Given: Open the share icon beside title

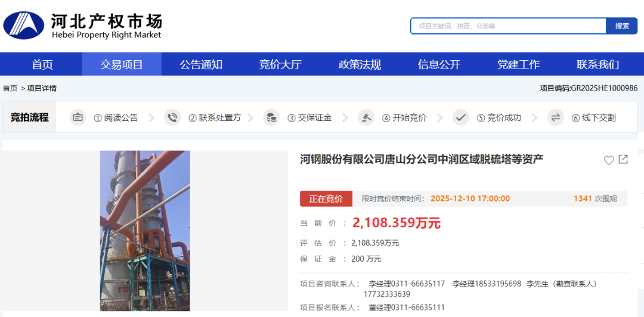Looking at the screenshot, I should coord(623,159).
